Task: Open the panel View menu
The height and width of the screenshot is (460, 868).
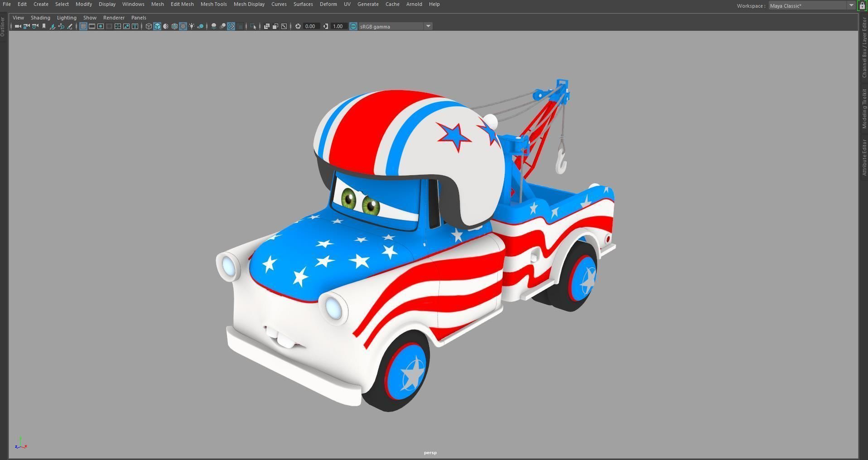Action: click(18, 18)
